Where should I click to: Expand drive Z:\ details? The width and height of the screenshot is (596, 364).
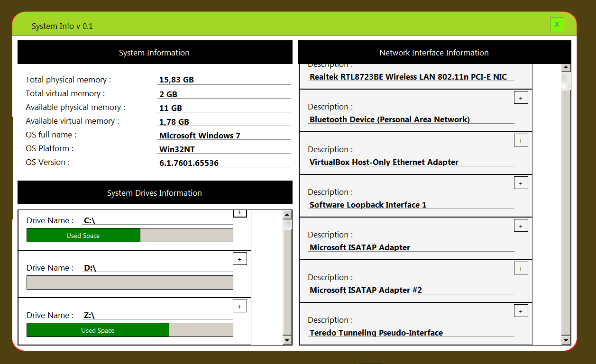tap(239, 306)
